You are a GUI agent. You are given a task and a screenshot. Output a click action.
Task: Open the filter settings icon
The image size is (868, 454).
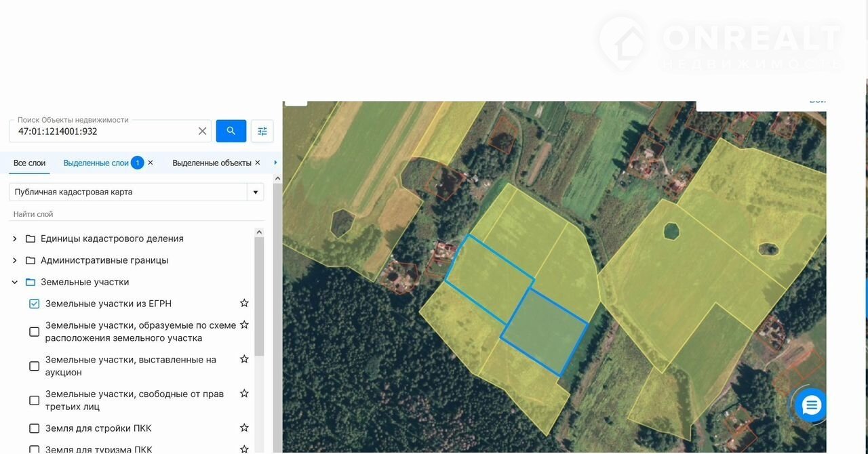coord(262,131)
